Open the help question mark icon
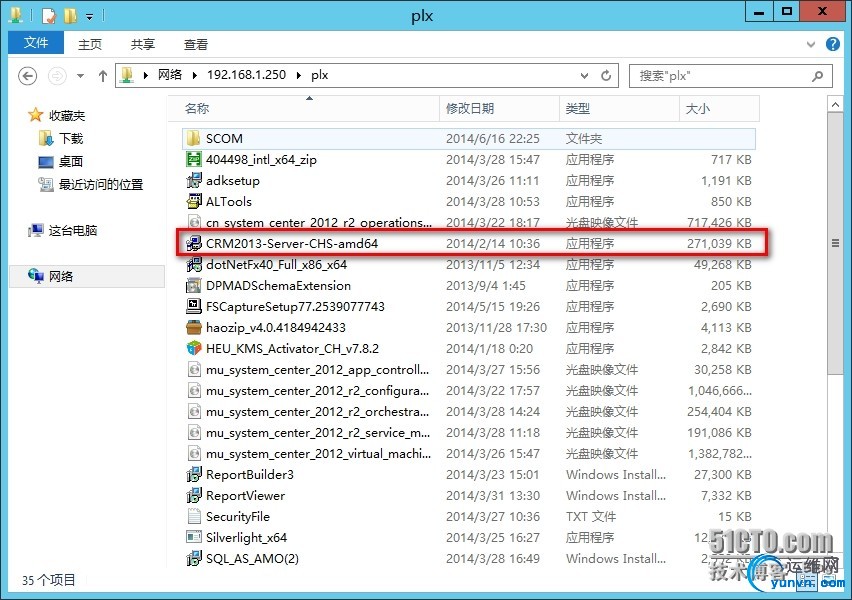The width and height of the screenshot is (852, 600). coord(832,44)
